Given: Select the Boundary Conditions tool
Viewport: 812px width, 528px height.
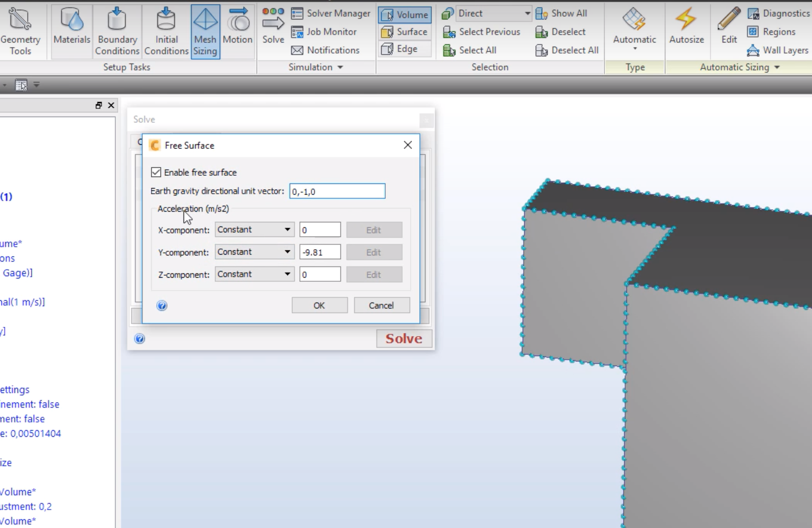Looking at the screenshot, I should pyautogui.click(x=117, y=32).
